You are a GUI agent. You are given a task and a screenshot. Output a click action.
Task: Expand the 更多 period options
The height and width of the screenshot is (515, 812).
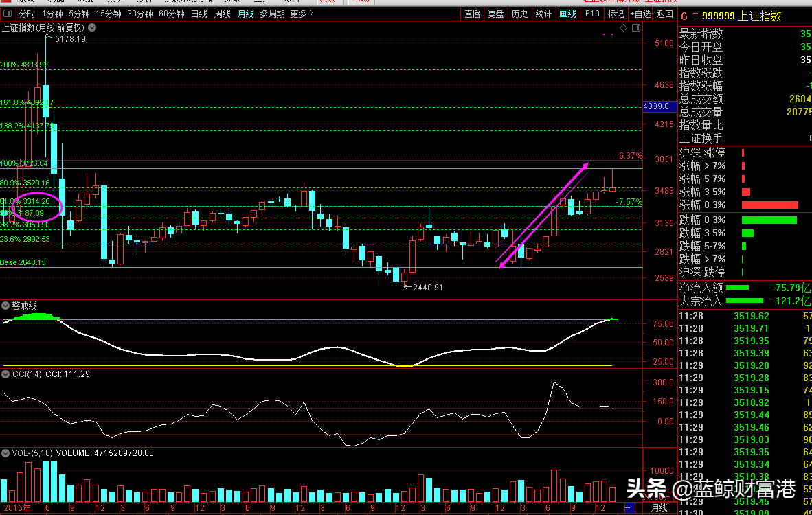[302, 14]
